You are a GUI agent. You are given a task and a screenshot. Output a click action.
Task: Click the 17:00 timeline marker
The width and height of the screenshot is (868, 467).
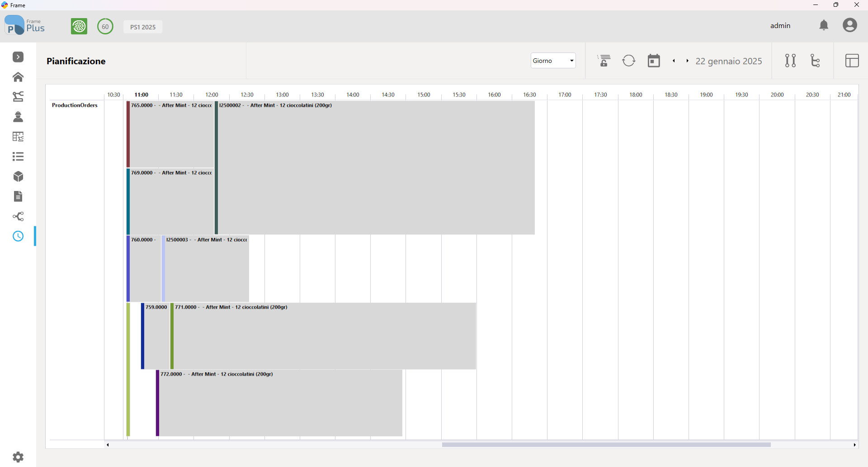pyautogui.click(x=565, y=95)
